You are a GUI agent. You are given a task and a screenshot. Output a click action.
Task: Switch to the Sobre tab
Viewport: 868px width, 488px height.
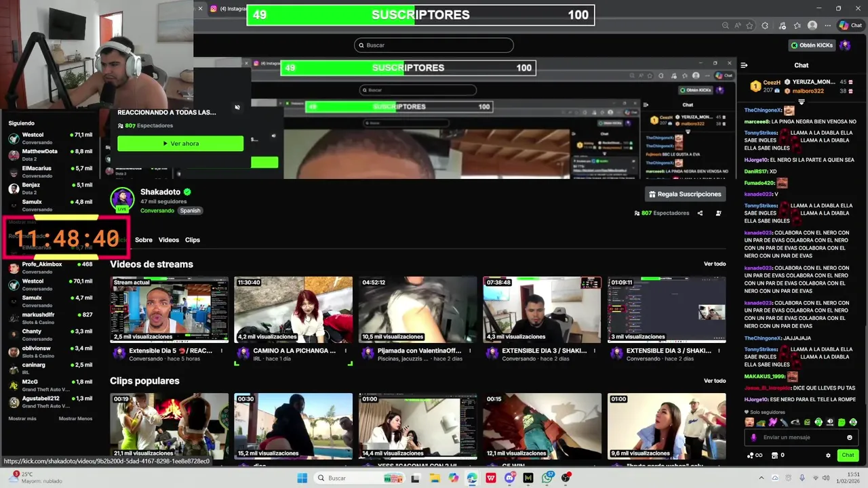coord(144,240)
